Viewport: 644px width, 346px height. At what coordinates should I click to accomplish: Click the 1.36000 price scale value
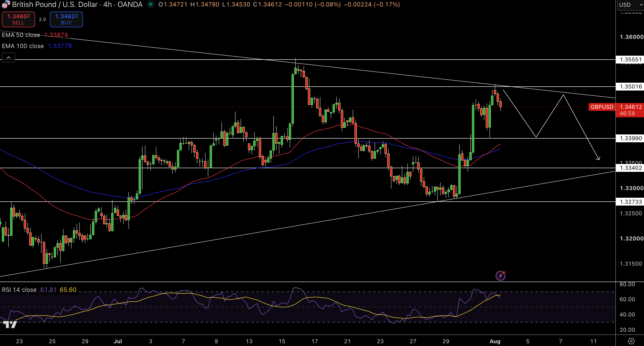(632, 37)
